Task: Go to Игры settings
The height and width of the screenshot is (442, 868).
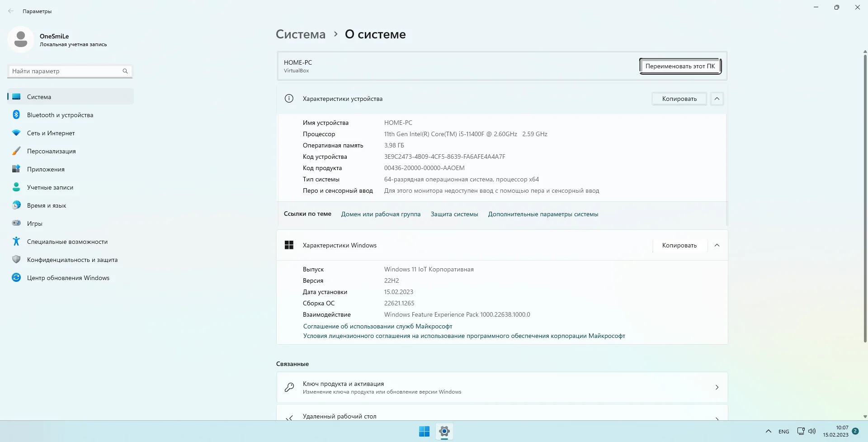Action: pos(71,223)
